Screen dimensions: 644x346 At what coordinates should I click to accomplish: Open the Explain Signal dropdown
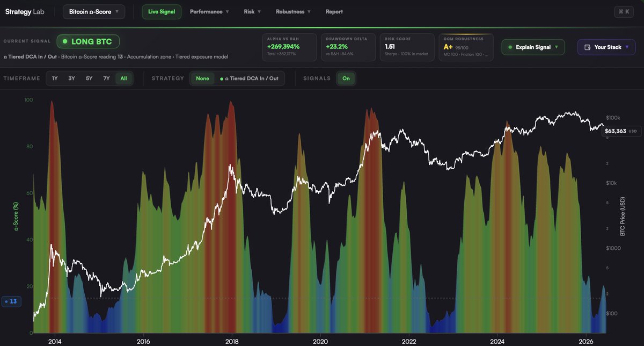(533, 47)
